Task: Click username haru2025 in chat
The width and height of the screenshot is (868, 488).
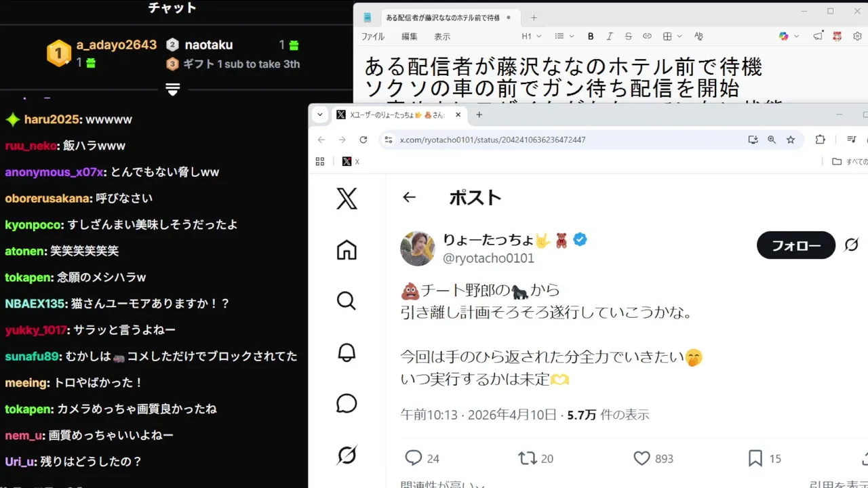Action: 51,120
